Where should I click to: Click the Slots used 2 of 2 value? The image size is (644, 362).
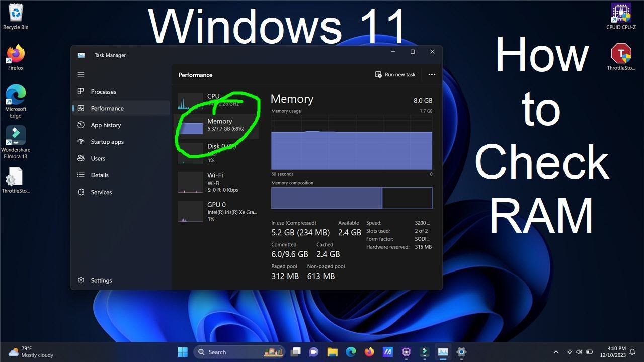click(422, 231)
